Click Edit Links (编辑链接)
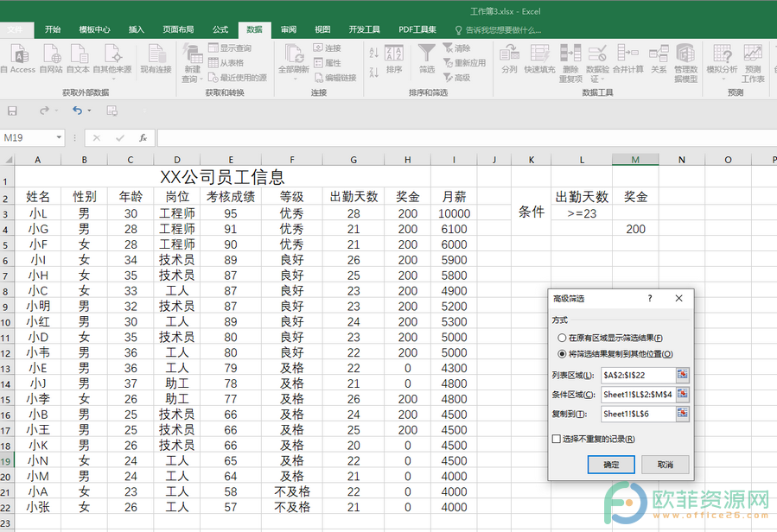This screenshot has width=777, height=532. click(x=335, y=78)
